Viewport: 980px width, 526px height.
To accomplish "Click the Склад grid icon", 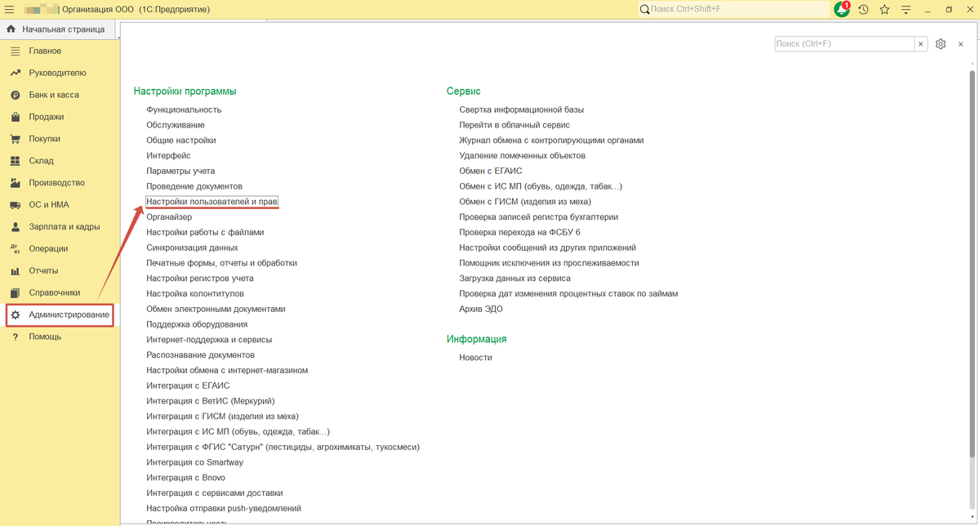I will point(15,161).
